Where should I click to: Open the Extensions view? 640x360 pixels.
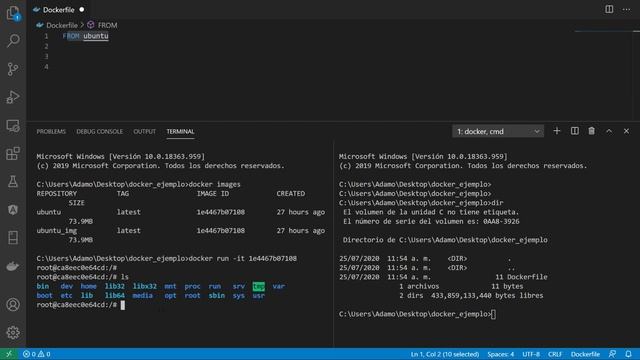coord(13,154)
